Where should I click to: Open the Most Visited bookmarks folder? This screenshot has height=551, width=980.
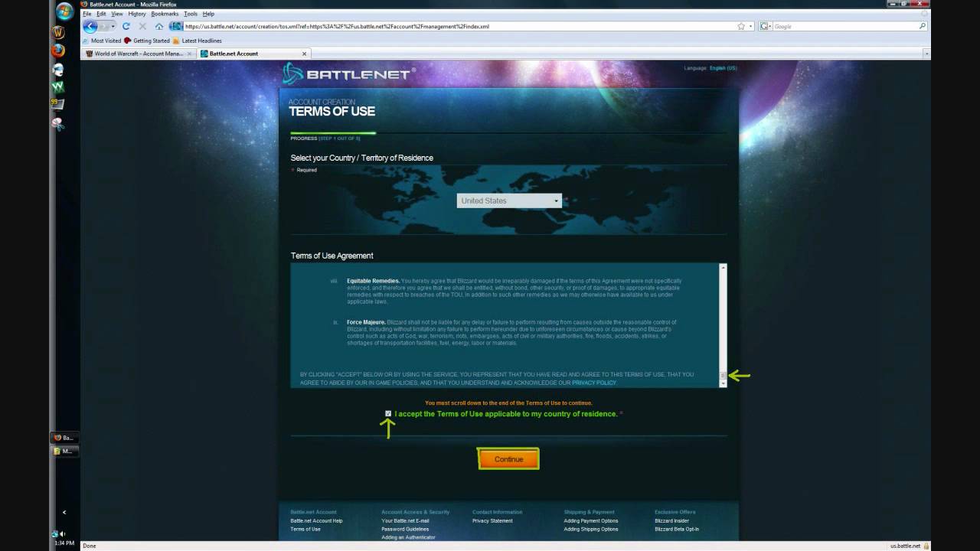tap(102, 41)
